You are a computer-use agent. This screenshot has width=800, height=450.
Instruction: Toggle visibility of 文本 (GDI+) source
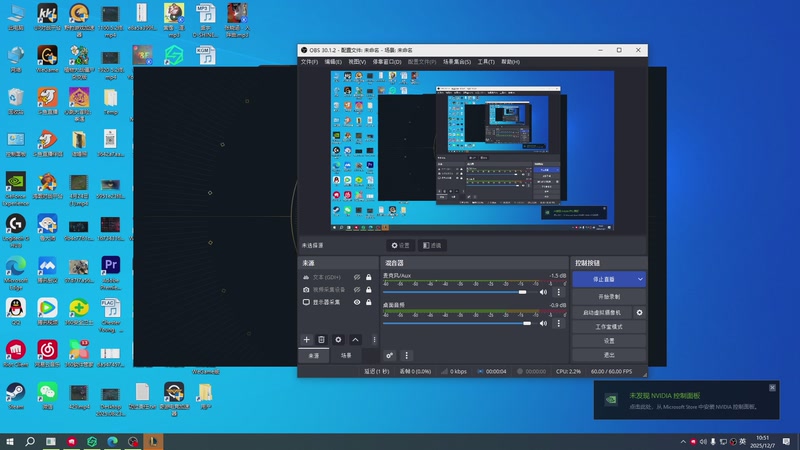(x=357, y=277)
